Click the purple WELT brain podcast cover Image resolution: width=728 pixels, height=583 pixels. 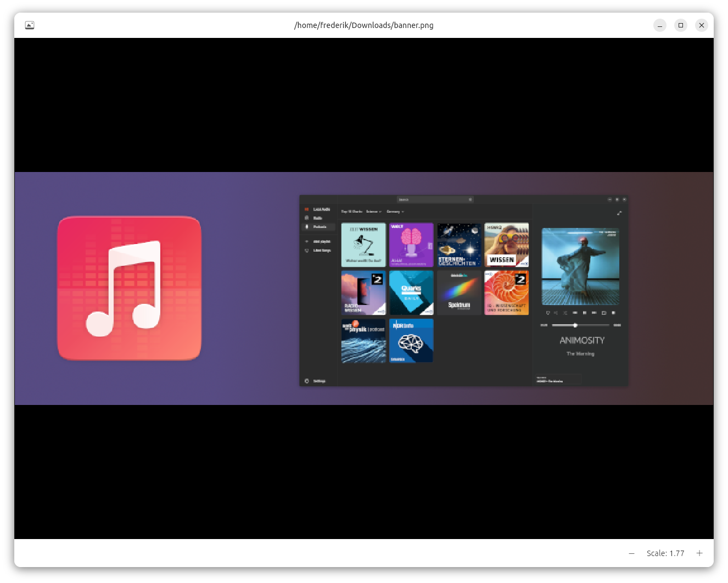(411, 245)
